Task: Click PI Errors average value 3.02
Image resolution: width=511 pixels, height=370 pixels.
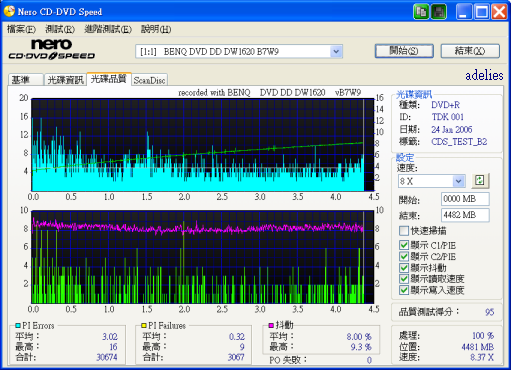Action: click(x=110, y=337)
